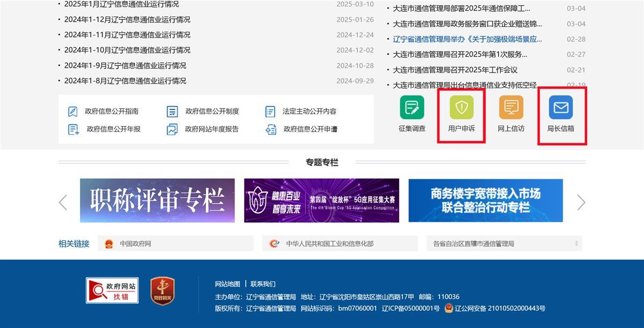Click the 用户申诉 shield icon
The height and width of the screenshot is (328, 644).
461,107
